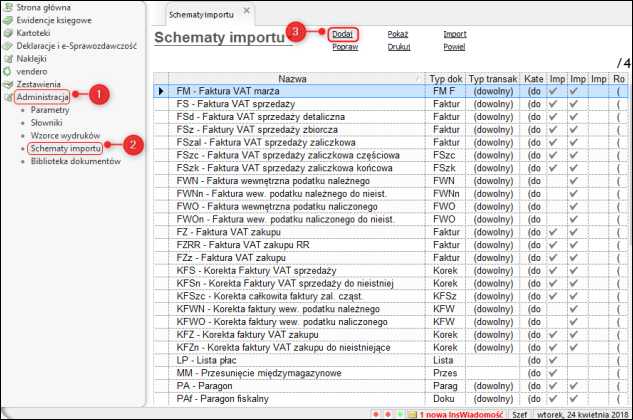Click the green status dot in status bar
Viewport: 633px width, 420px height.
(x=400, y=414)
